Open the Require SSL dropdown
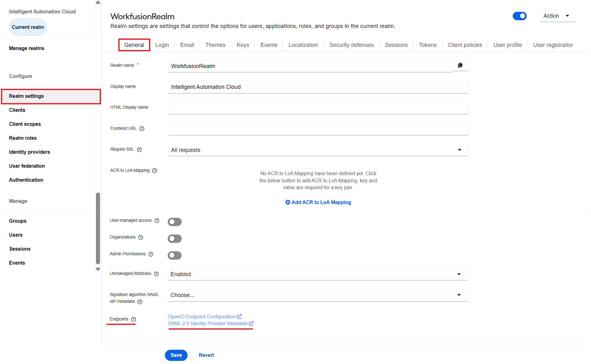The width and height of the screenshot is (591, 364). (318, 150)
